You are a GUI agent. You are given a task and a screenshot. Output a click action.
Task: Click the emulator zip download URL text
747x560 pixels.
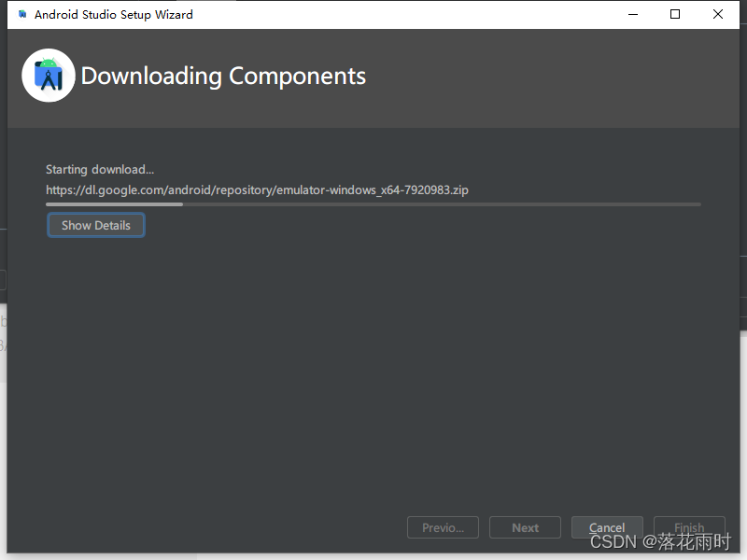pos(257,190)
